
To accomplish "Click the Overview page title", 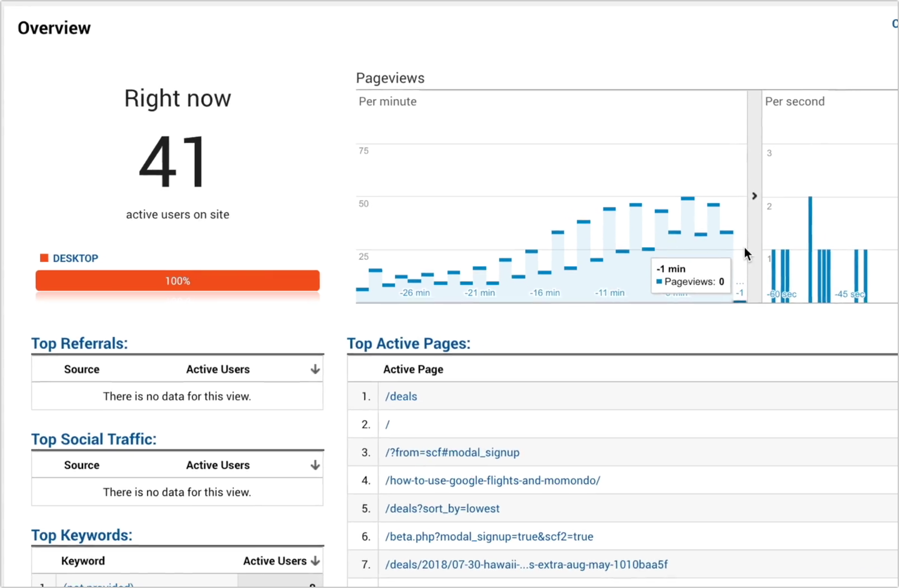I will click(54, 28).
